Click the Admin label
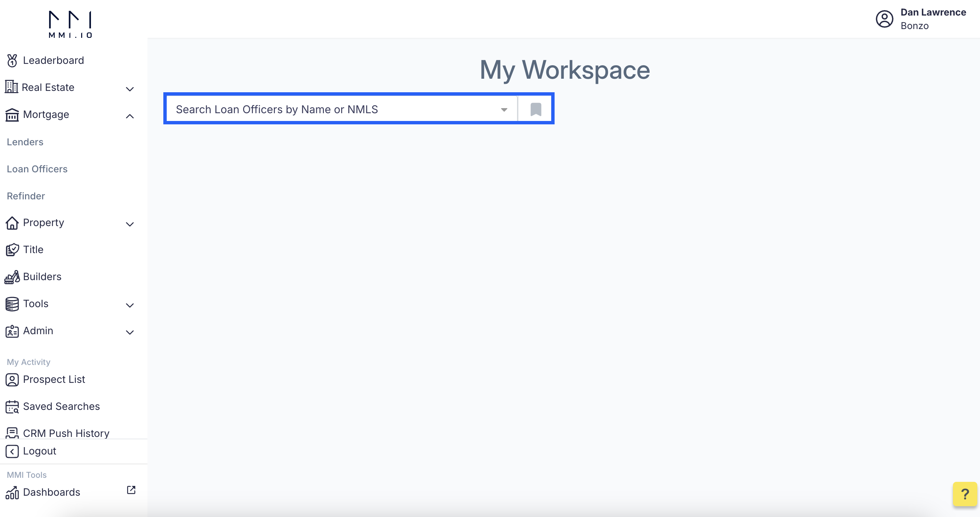This screenshot has width=980, height=517. point(38,331)
